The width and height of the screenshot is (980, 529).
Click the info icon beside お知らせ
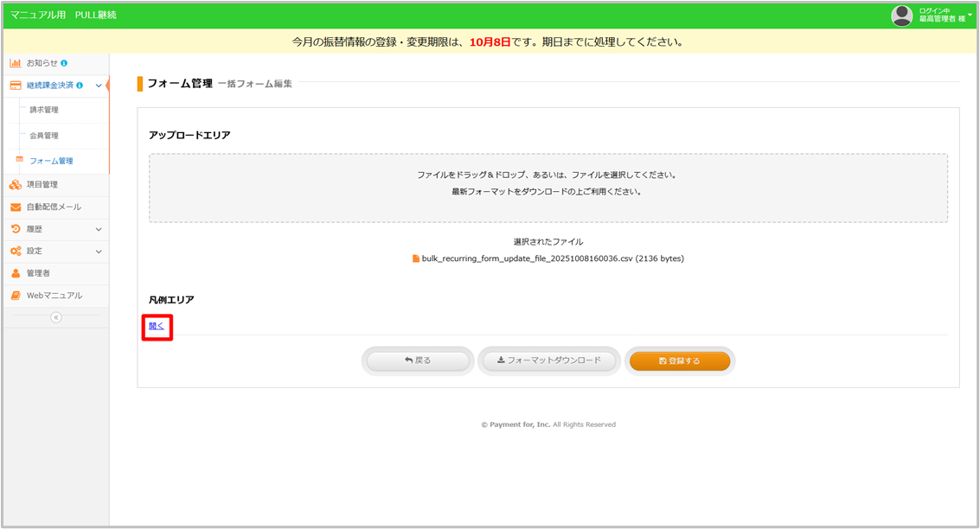pyautogui.click(x=64, y=63)
